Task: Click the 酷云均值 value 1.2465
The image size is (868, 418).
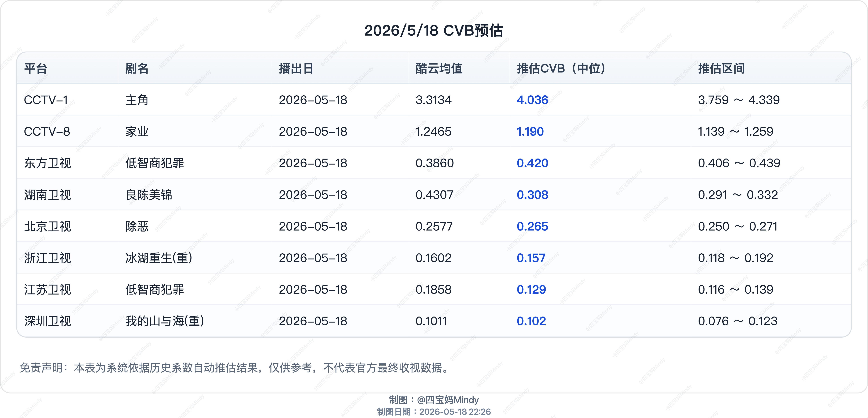Action: pos(433,132)
